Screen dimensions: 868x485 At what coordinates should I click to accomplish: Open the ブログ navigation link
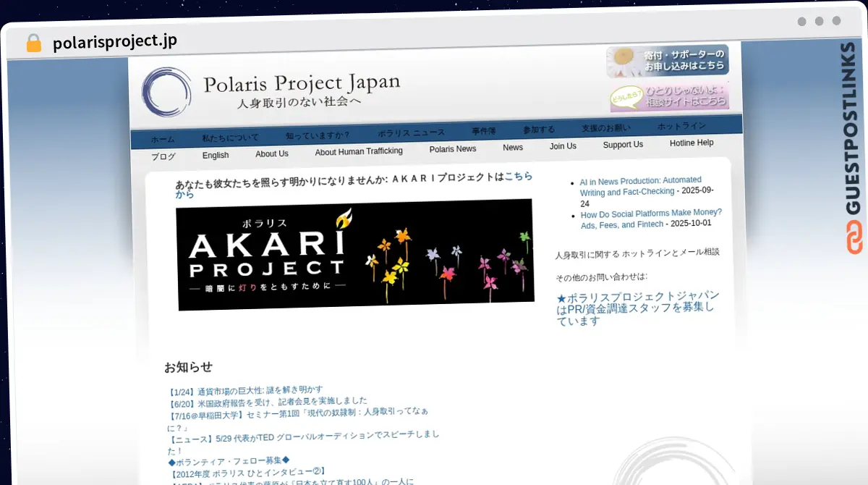[x=163, y=156]
